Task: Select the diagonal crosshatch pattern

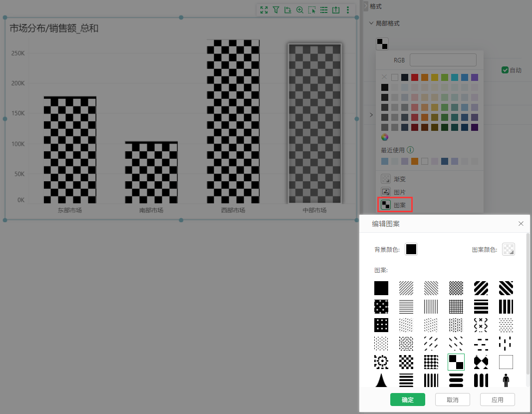Action: (x=456, y=288)
